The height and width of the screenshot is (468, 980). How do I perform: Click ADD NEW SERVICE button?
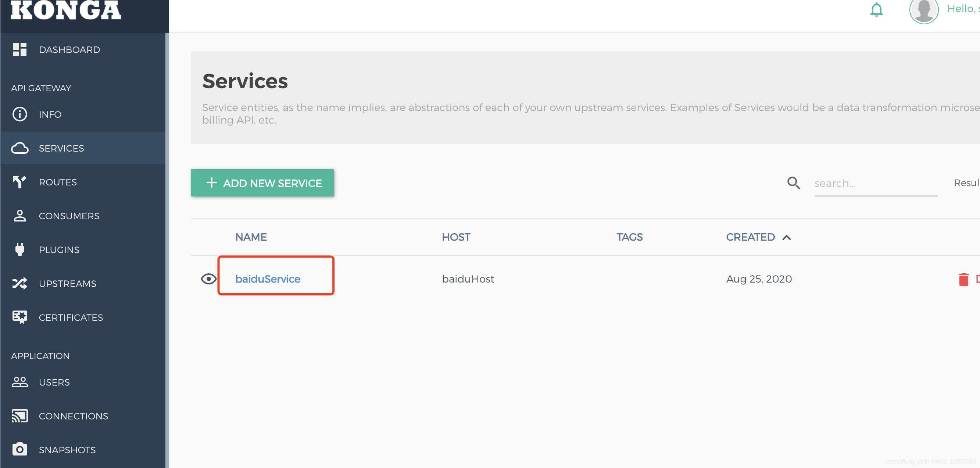(x=263, y=183)
